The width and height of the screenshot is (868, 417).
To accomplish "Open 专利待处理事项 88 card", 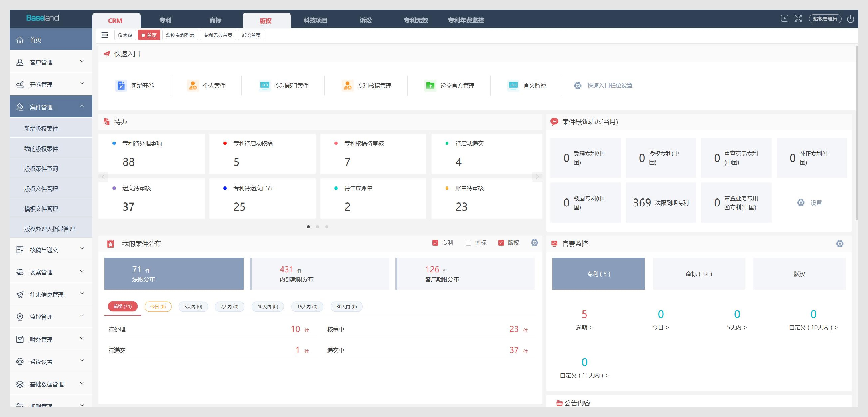I will pos(152,154).
